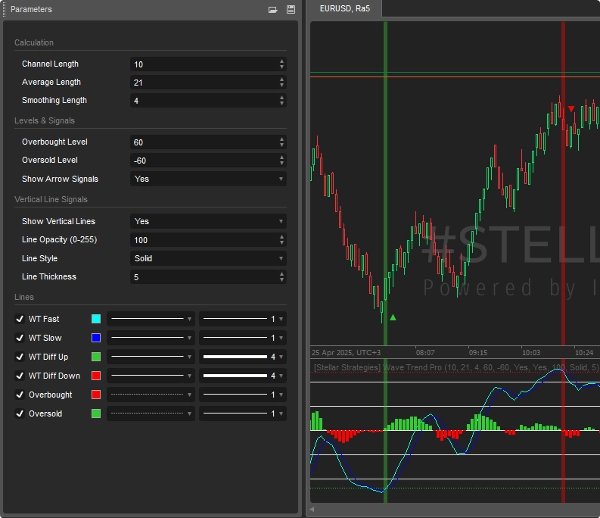Click the chart scroll-left arrow at bottom
This screenshot has width=600, height=518.
pyautogui.click(x=312, y=509)
